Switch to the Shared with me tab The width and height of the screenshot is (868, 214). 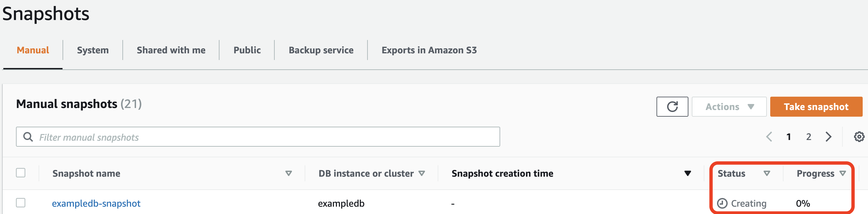click(x=171, y=50)
